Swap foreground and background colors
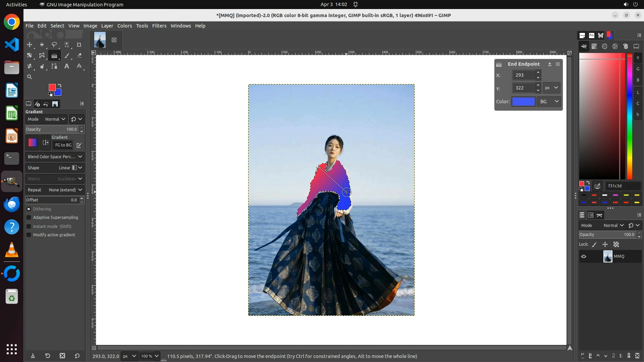Screen dimensions: 644x362 coord(60,85)
